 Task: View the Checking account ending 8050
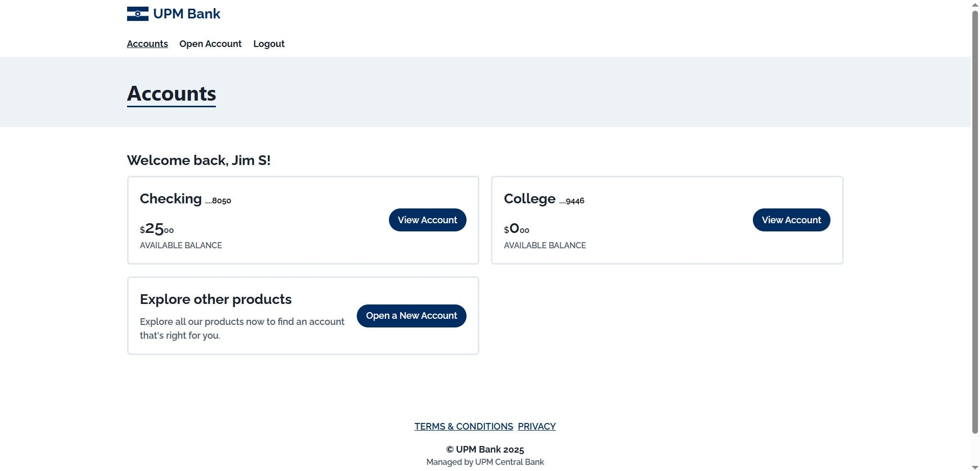click(427, 220)
